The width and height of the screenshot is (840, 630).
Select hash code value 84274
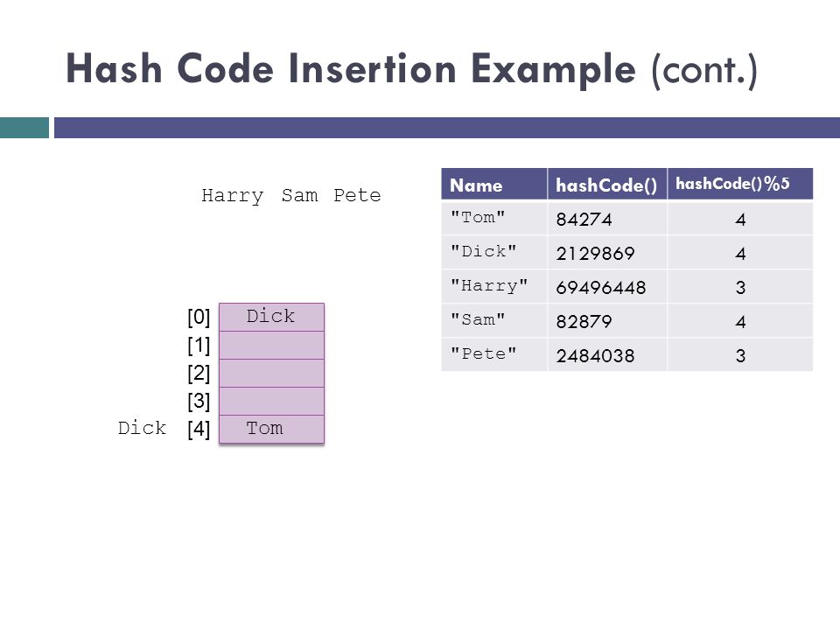click(x=584, y=219)
